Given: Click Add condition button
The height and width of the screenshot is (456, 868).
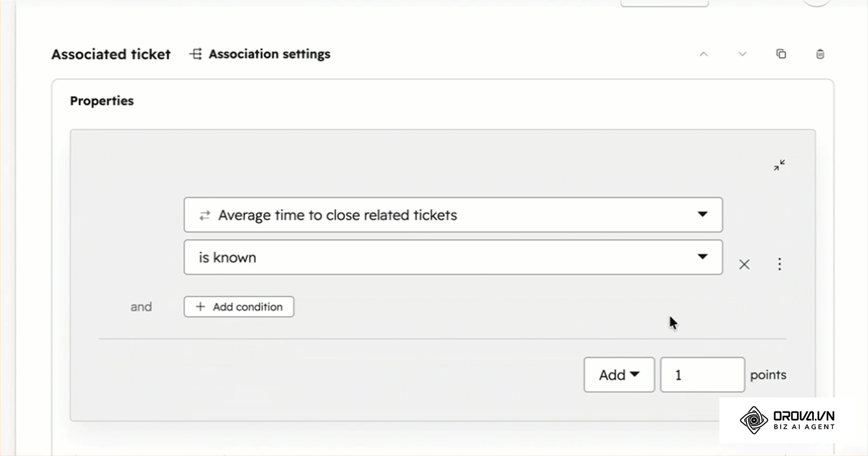Looking at the screenshot, I should [x=239, y=306].
